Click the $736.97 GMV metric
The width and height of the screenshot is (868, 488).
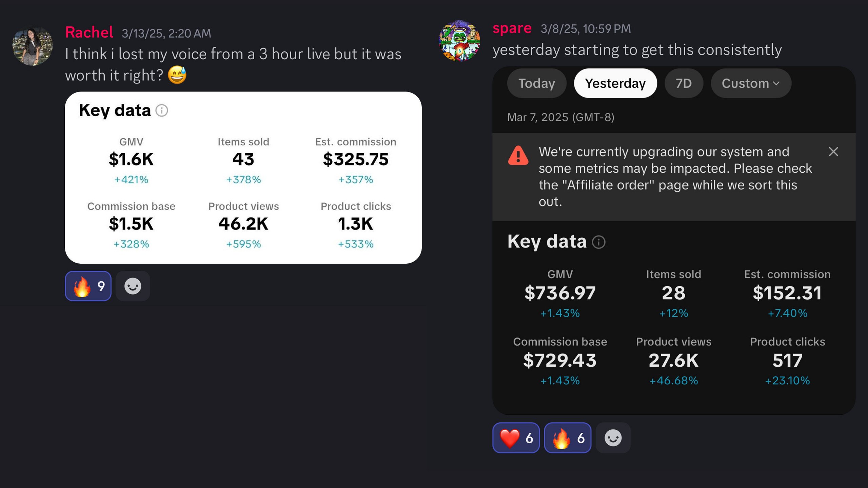[x=560, y=293]
